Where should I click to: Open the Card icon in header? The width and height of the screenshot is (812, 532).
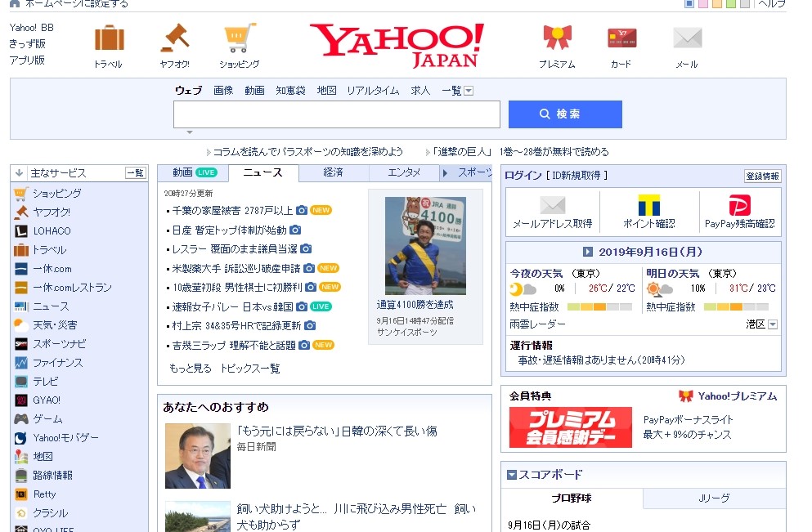621,38
